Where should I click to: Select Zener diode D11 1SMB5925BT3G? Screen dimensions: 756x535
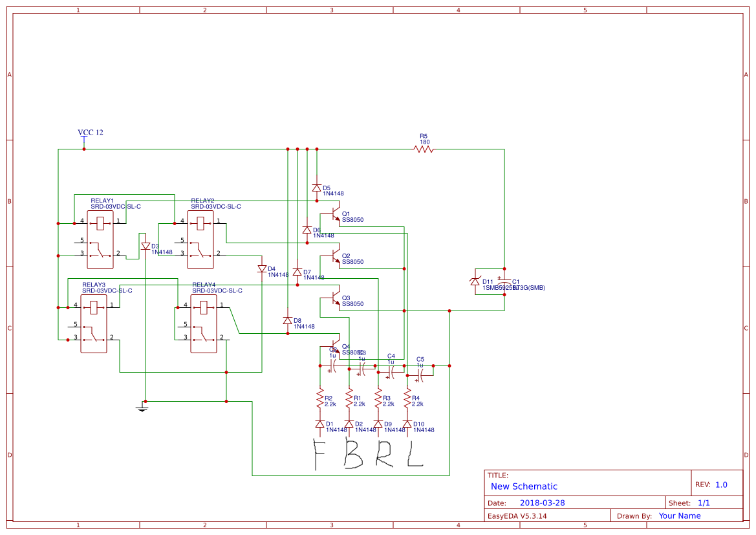point(475,282)
